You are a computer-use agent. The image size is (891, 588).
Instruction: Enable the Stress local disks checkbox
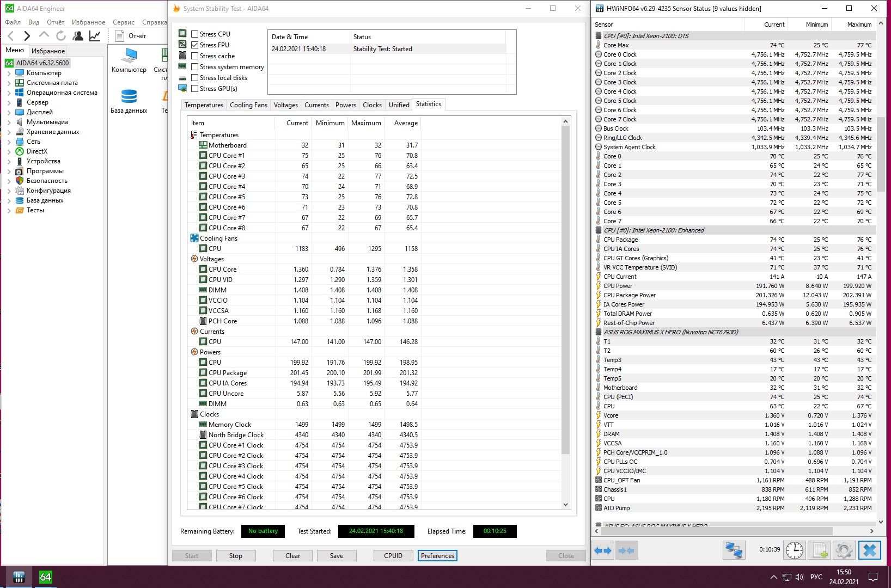click(194, 78)
